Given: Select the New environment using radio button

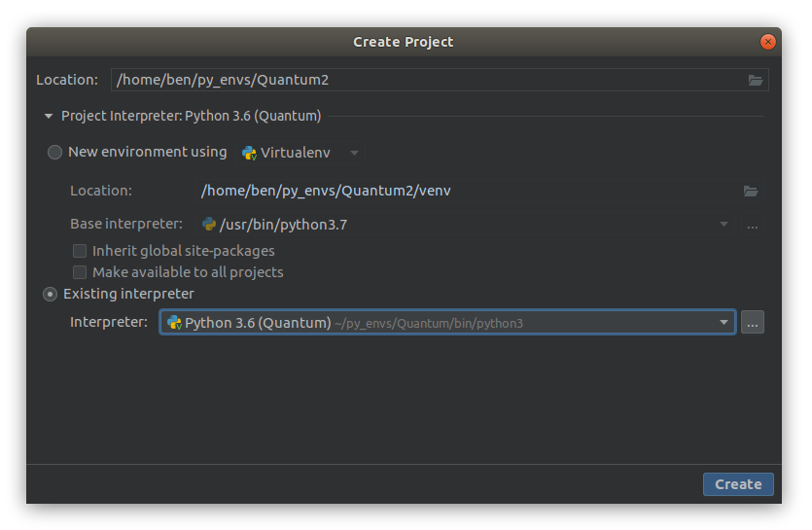Looking at the screenshot, I should 54,152.
